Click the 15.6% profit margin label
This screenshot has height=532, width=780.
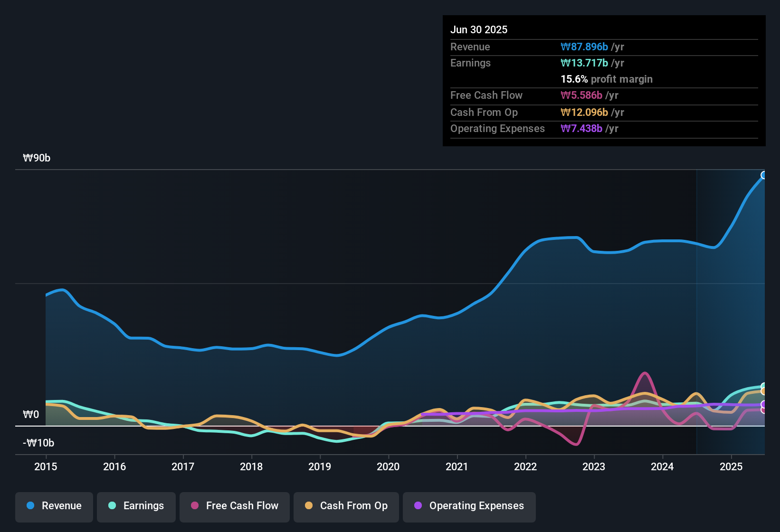pos(606,79)
